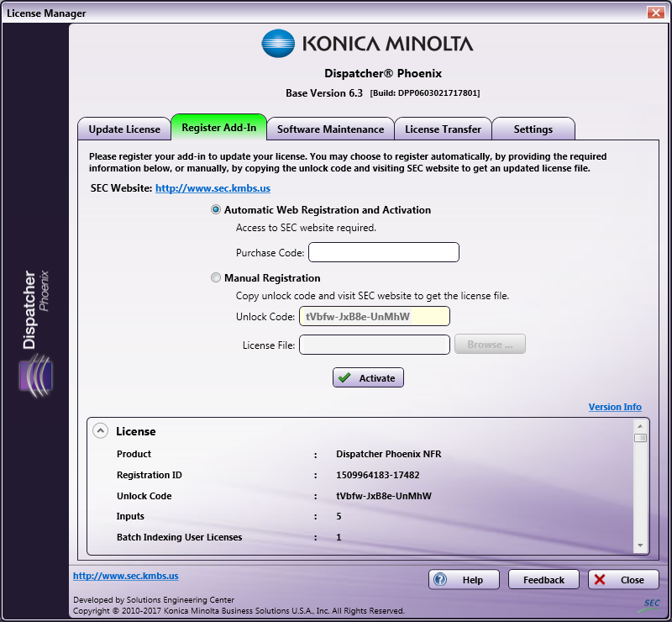Image resolution: width=672 pixels, height=622 pixels.
Task: Collapse the License section chevron
Action: tap(100, 430)
